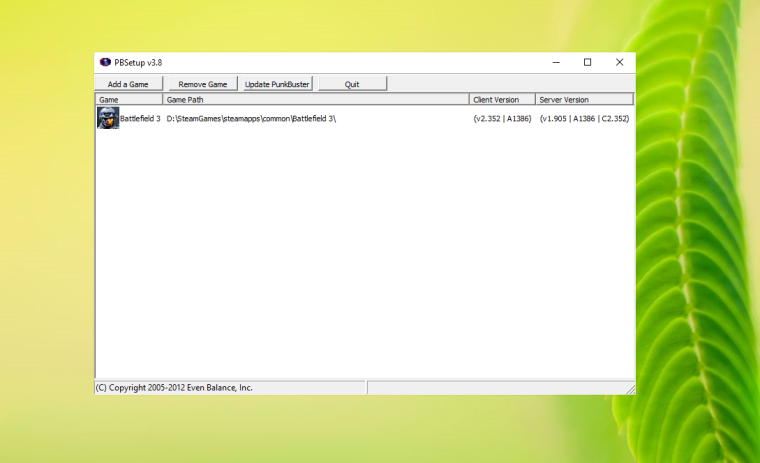Click the Game Path column header
Screen dimensions: 760x463
(316, 99)
